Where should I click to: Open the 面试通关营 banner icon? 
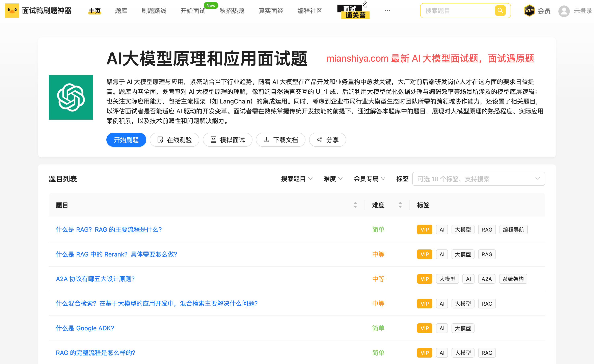pyautogui.click(x=353, y=11)
